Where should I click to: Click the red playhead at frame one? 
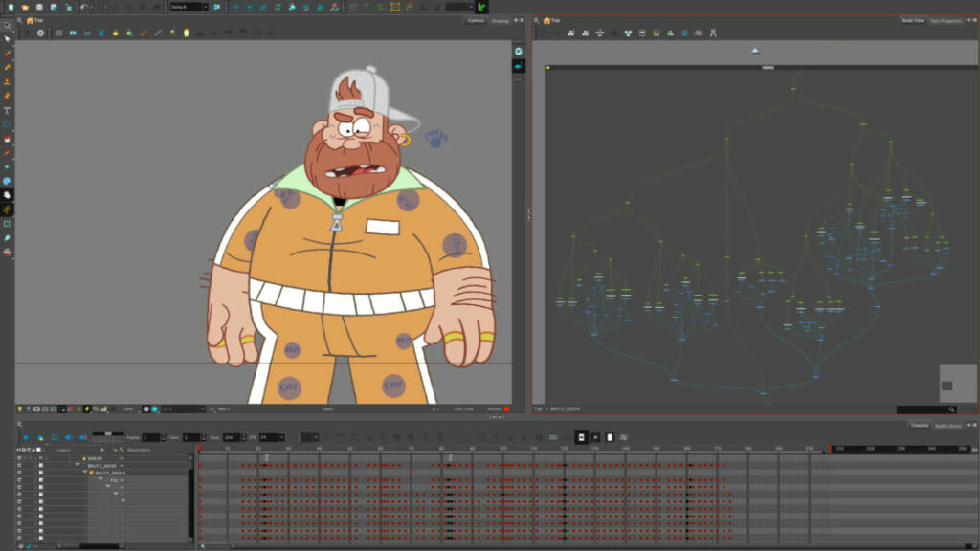[x=200, y=448]
